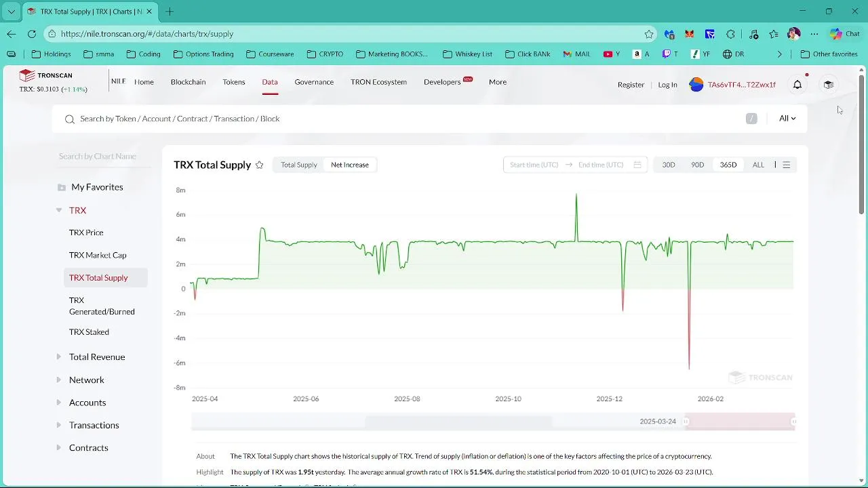Open My Favorites in sidebar
The image size is (868, 488).
(x=97, y=187)
